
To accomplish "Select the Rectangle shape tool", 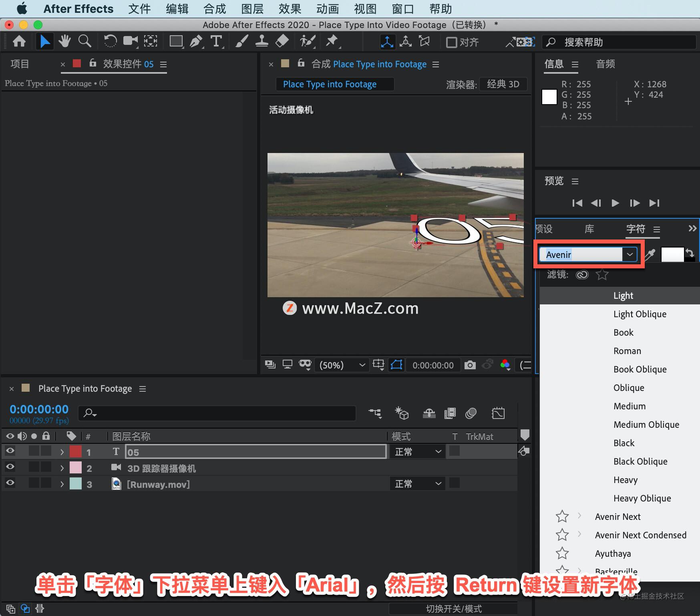I will pos(176,42).
